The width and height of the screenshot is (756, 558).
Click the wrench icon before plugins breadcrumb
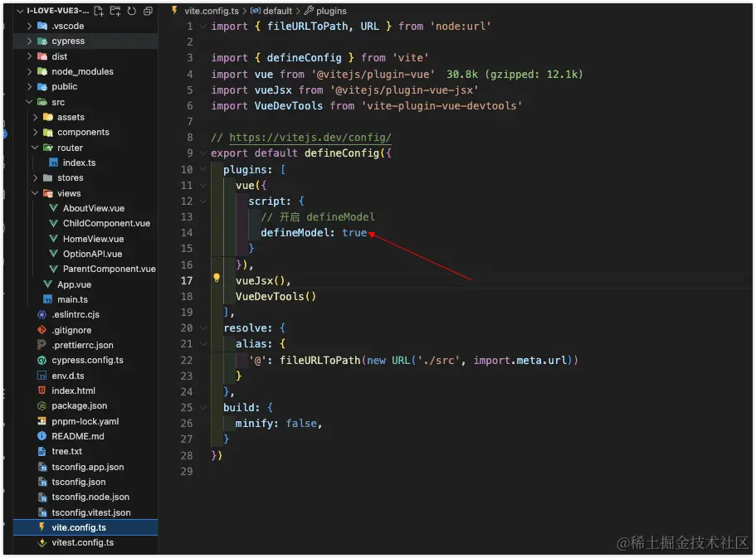[x=309, y=11]
